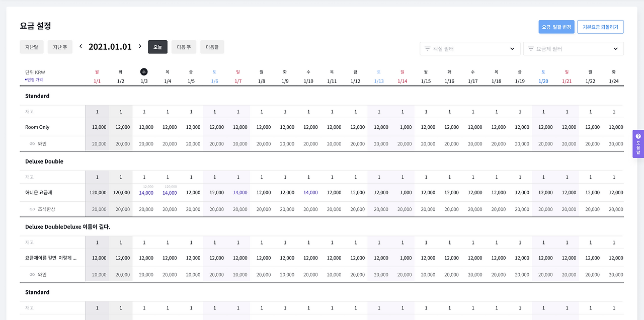Viewport: 644px width, 320px height.
Task: Select the 1/24 date column header
Action: 614,81
